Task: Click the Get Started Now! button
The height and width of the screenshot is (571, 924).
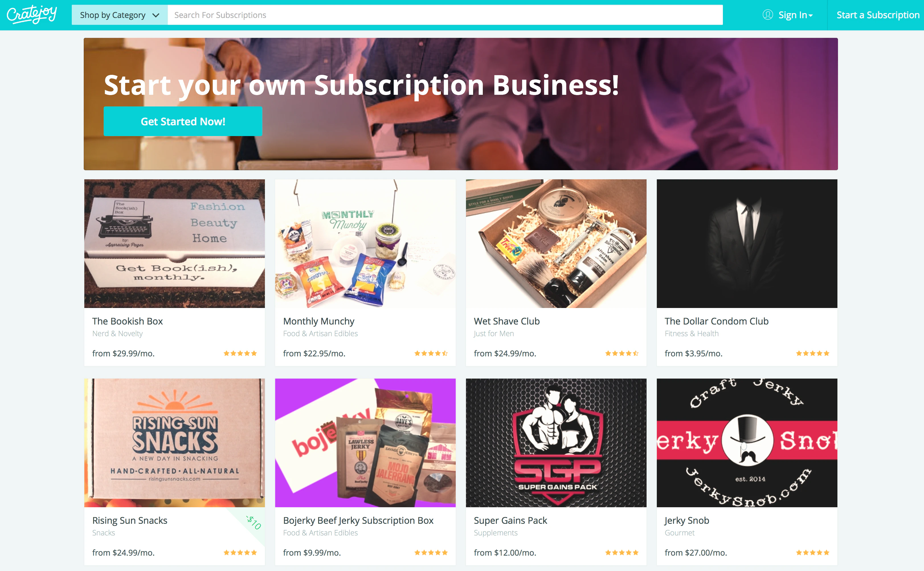Action: [x=183, y=121]
